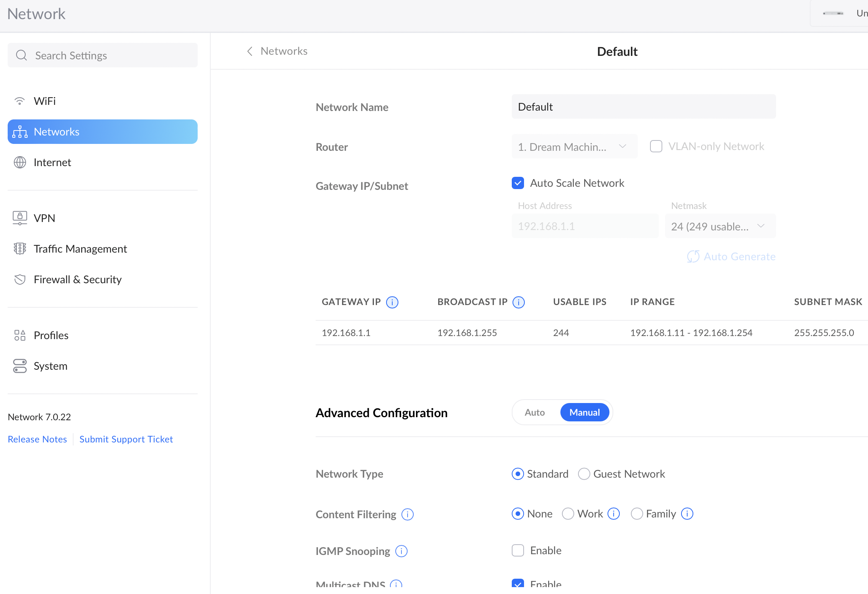868x594 pixels.
Task: Click the Firewall & Security shield icon
Action: pyautogui.click(x=20, y=279)
